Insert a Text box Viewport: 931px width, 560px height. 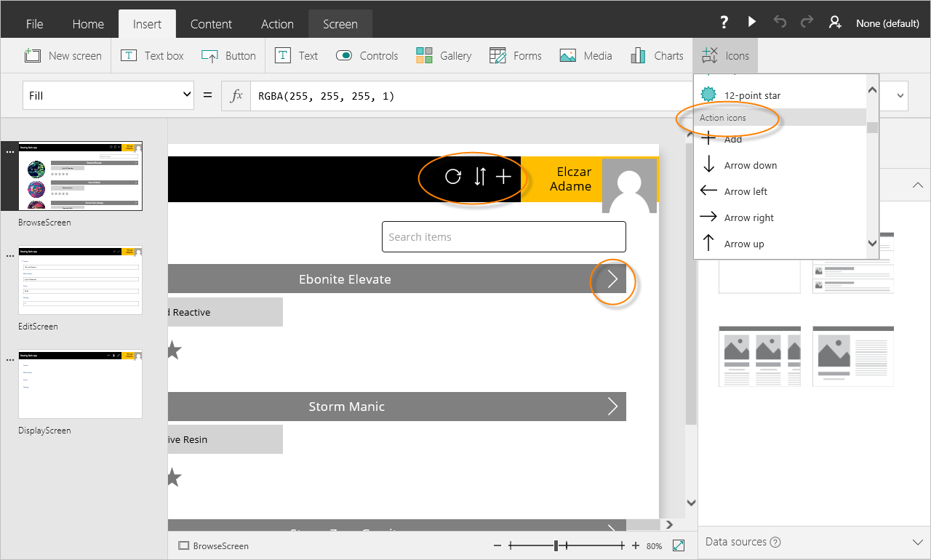[152, 55]
